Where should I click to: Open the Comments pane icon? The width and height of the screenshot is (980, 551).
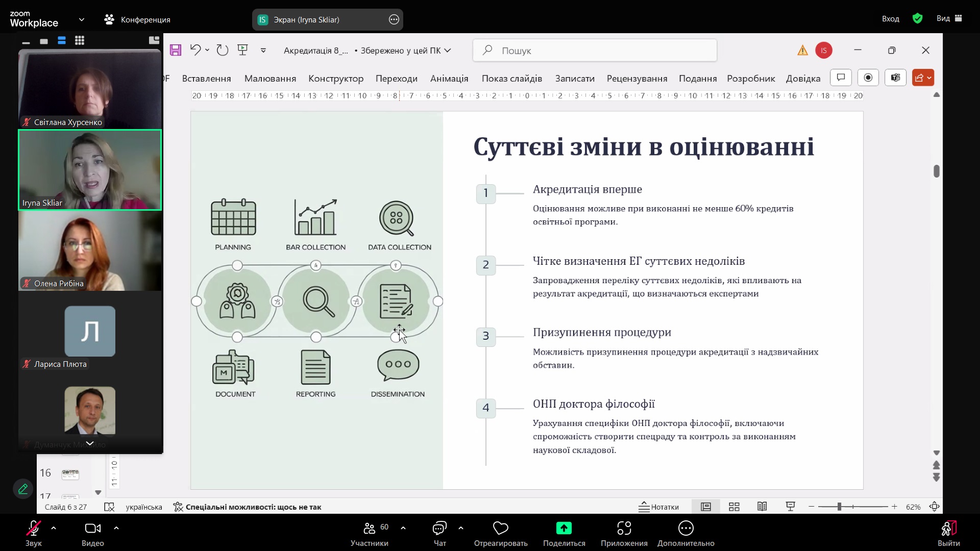tap(841, 78)
